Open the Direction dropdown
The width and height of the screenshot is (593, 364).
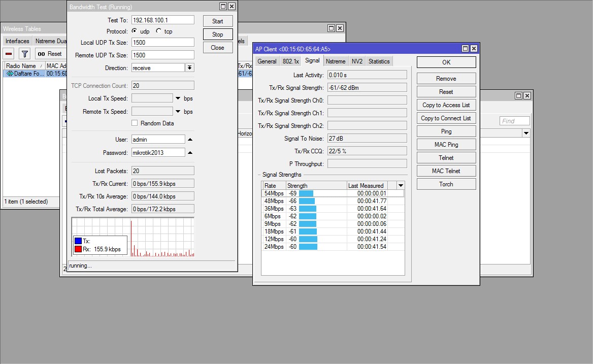[x=189, y=68]
